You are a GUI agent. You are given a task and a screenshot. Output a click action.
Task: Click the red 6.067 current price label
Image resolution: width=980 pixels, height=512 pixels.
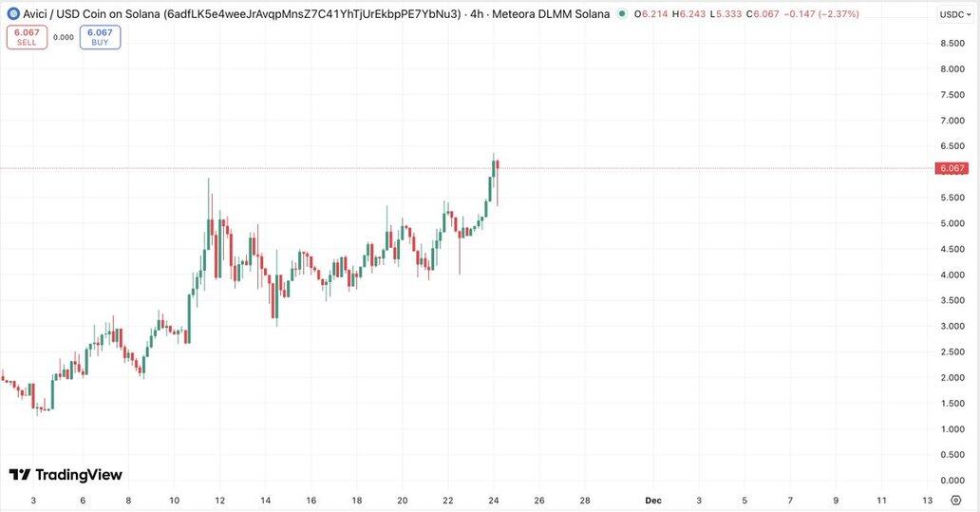click(x=952, y=168)
